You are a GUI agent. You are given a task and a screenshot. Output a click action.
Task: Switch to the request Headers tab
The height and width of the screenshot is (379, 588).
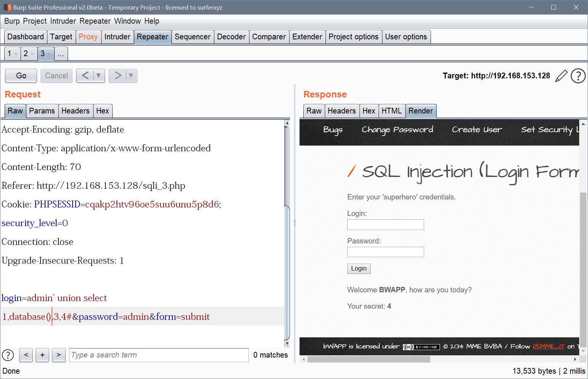pyautogui.click(x=76, y=111)
